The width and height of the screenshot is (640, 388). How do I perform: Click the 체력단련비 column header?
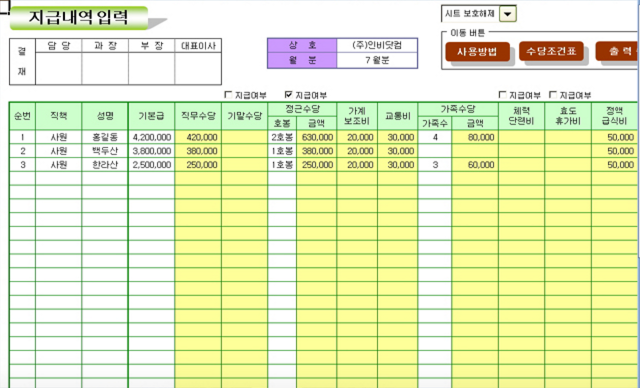521,116
